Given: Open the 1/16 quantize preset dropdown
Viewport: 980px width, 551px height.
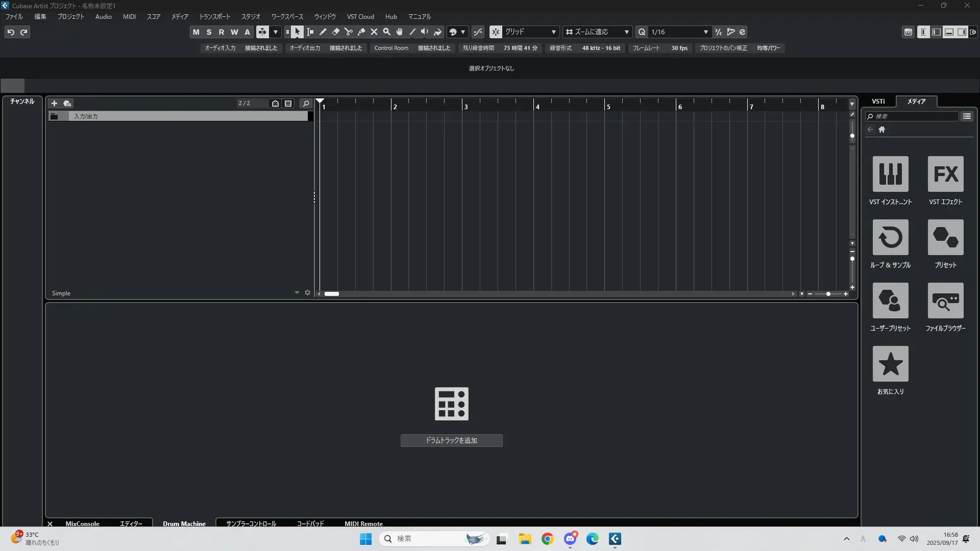Looking at the screenshot, I should point(679,32).
